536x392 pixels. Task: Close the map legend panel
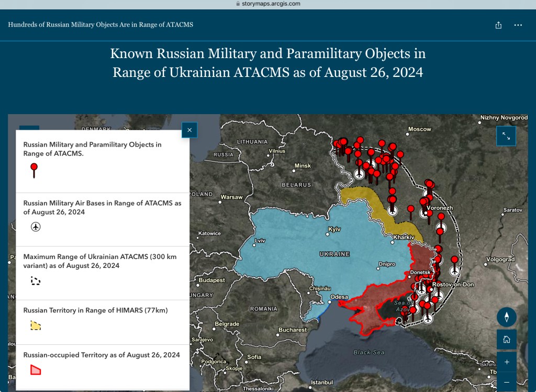[x=189, y=130]
